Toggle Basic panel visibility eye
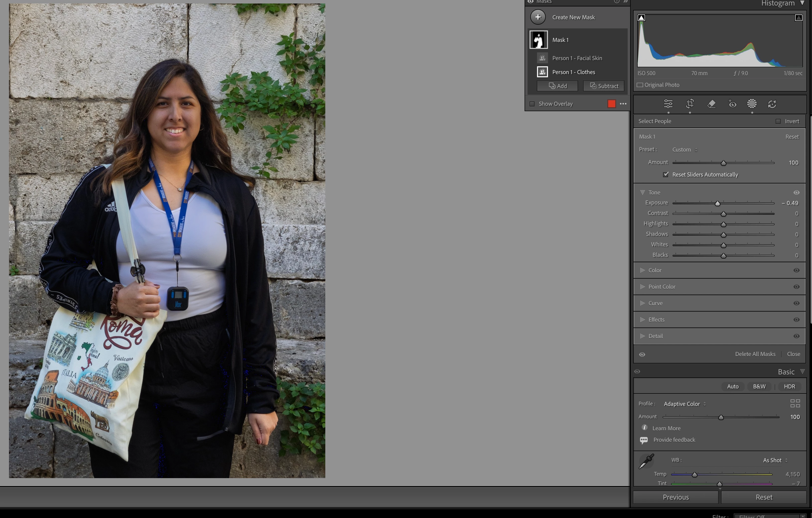 [637, 371]
